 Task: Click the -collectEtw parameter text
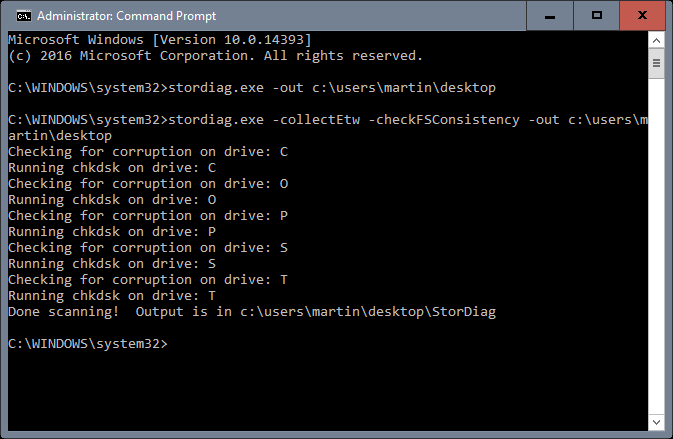point(316,120)
